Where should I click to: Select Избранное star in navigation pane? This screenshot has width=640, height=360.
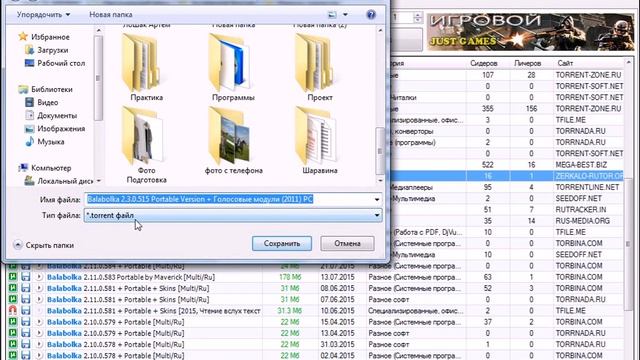pos(44,37)
